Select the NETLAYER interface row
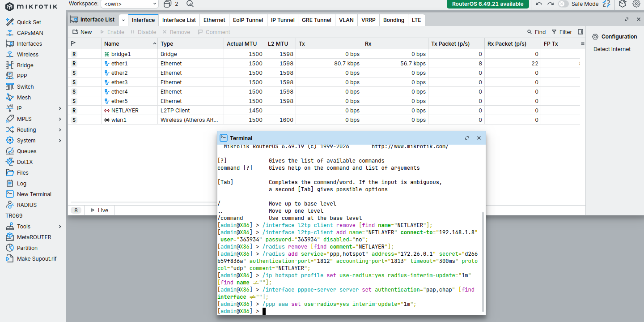 tap(324, 110)
